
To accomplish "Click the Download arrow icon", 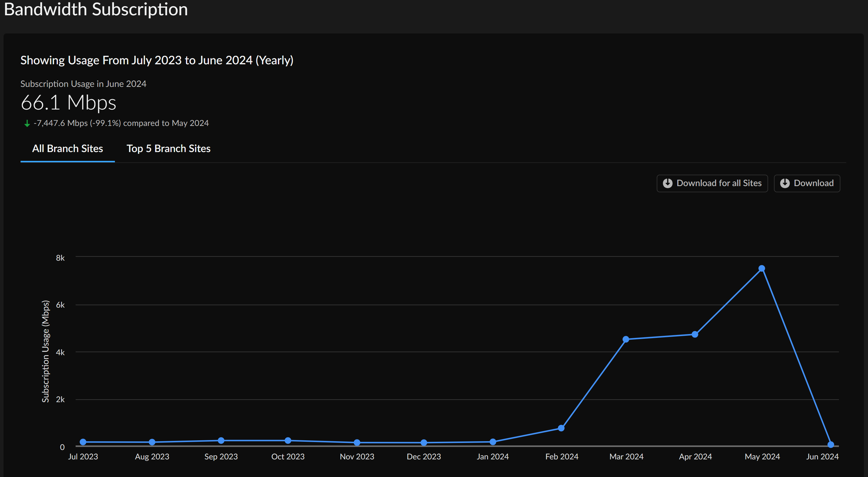I will pyautogui.click(x=785, y=183).
